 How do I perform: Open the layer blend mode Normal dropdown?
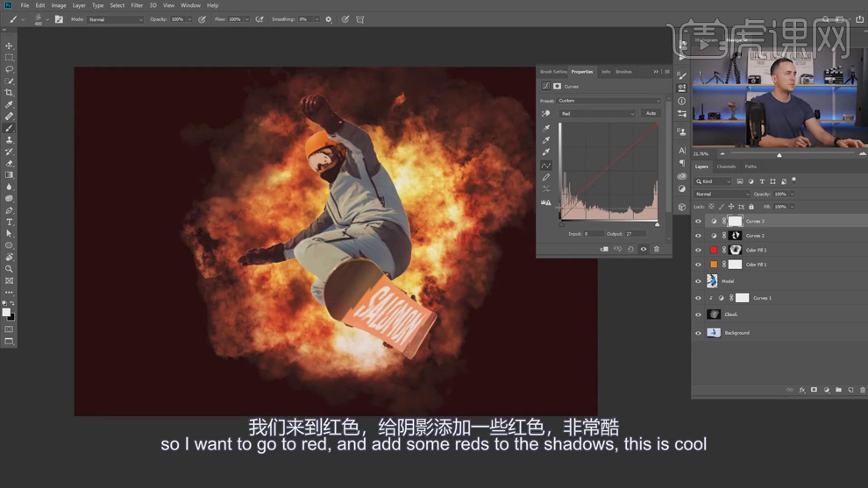[x=722, y=194]
